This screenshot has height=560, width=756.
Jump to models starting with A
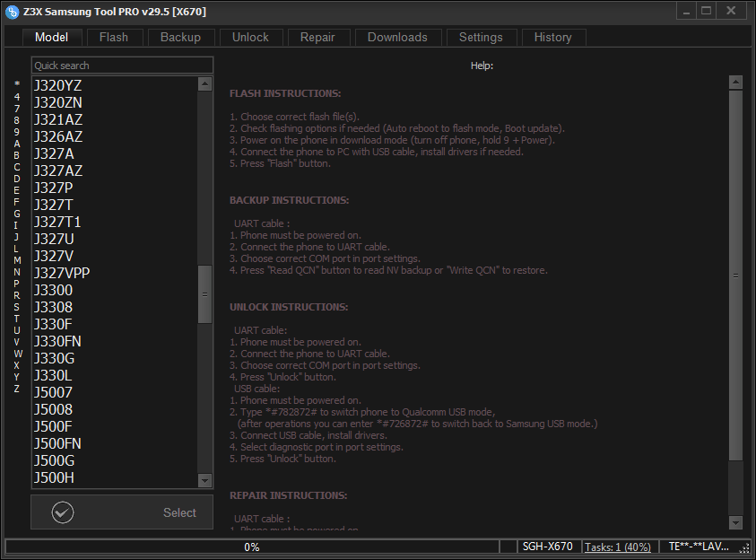point(17,144)
